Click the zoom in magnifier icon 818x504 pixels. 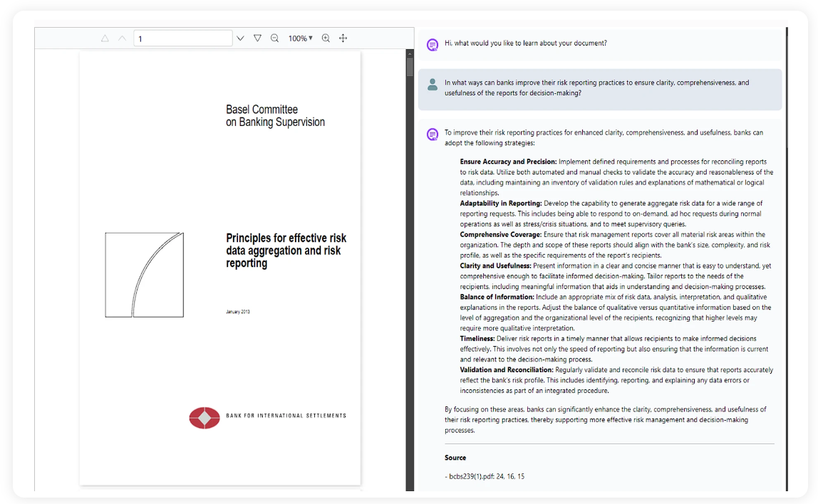click(x=326, y=38)
